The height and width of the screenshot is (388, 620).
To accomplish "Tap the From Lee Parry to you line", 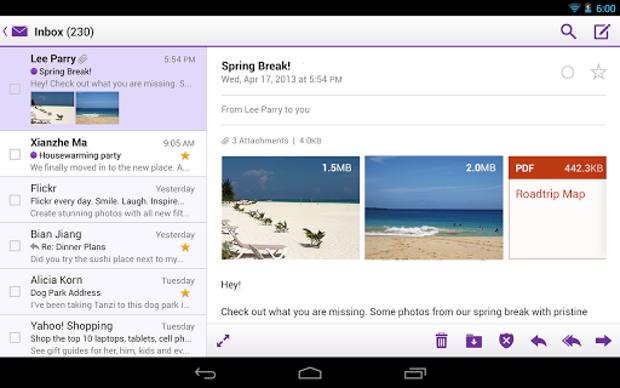I will 265,110.
